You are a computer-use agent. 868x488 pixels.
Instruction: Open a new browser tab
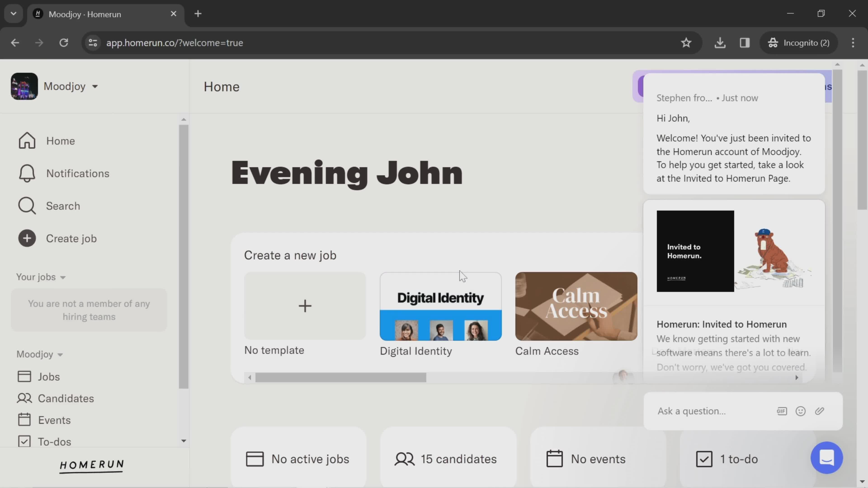(198, 14)
